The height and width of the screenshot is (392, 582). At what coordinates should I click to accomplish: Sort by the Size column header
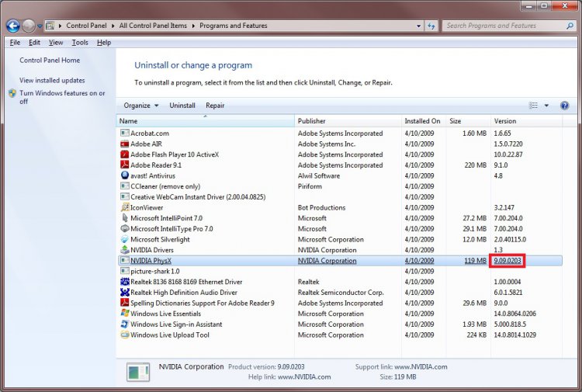(x=468, y=121)
